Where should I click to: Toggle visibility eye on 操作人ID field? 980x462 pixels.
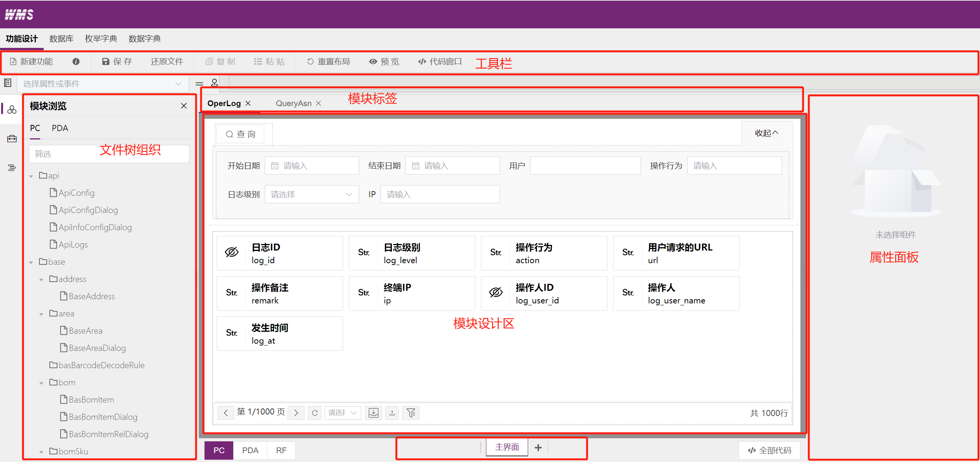(496, 293)
